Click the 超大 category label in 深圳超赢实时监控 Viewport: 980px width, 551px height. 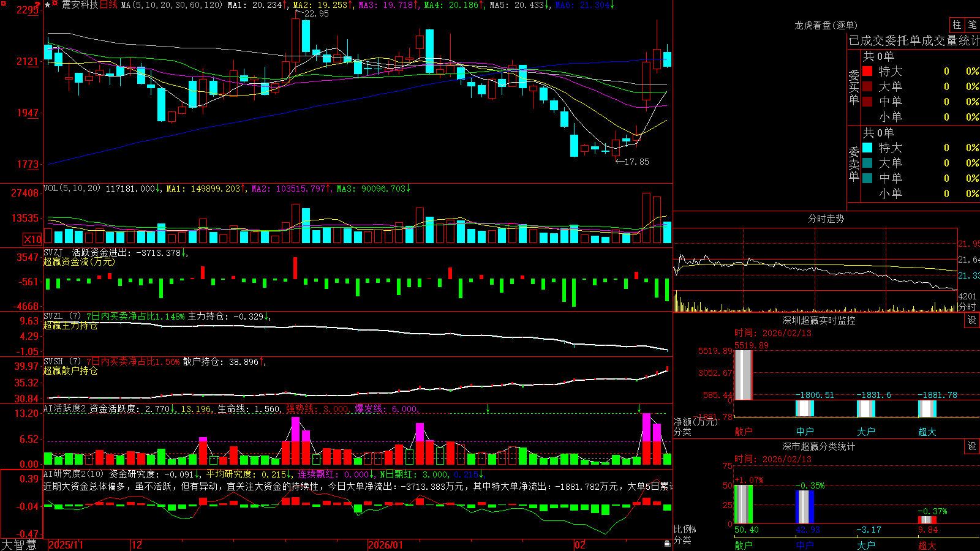click(x=927, y=432)
